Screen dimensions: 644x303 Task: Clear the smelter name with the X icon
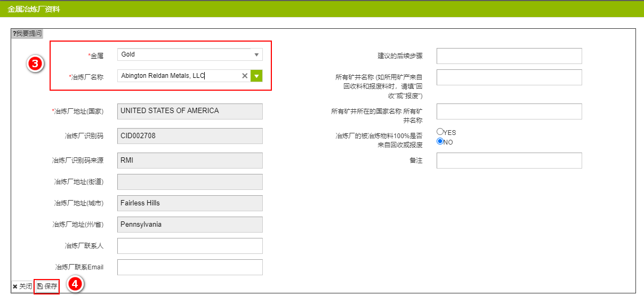tap(245, 76)
